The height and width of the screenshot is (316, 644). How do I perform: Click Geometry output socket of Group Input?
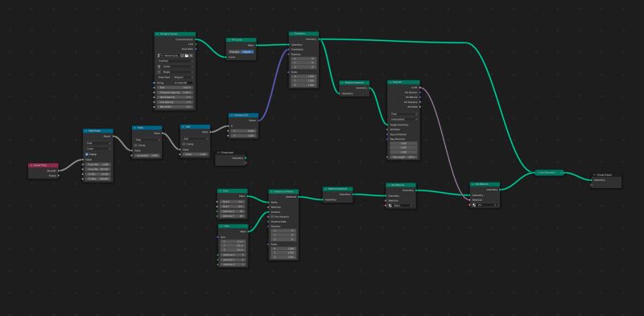(x=246, y=158)
